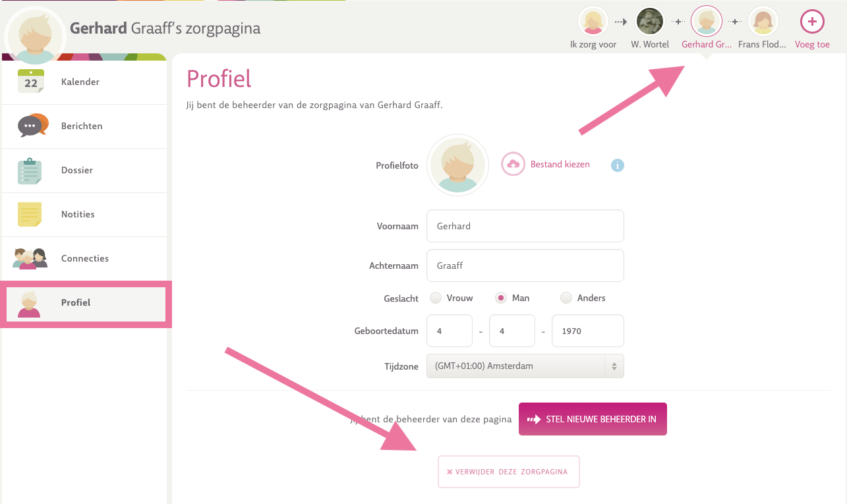Click the Voornaam input field
This screenshot has height=504, width=847.
[x=525, y=226]
